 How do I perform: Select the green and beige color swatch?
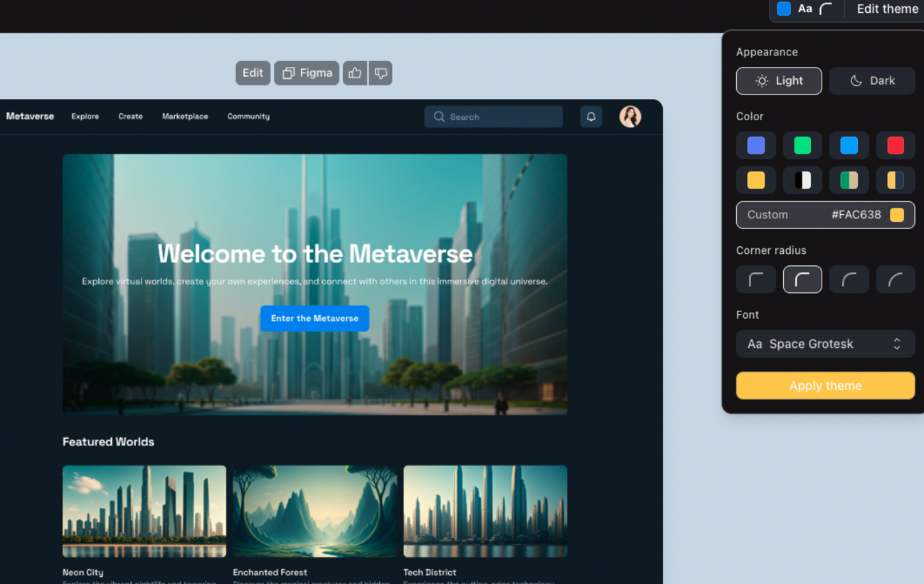coord(849,181)
